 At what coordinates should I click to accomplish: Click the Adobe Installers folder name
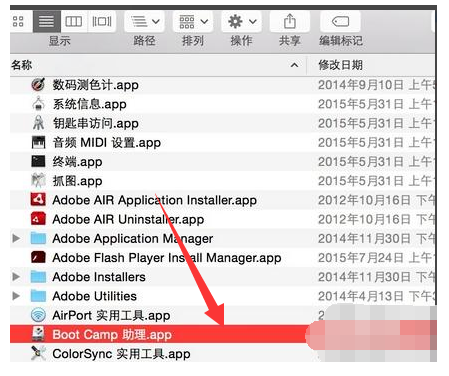pyautogui.click(x=99, y=277)
